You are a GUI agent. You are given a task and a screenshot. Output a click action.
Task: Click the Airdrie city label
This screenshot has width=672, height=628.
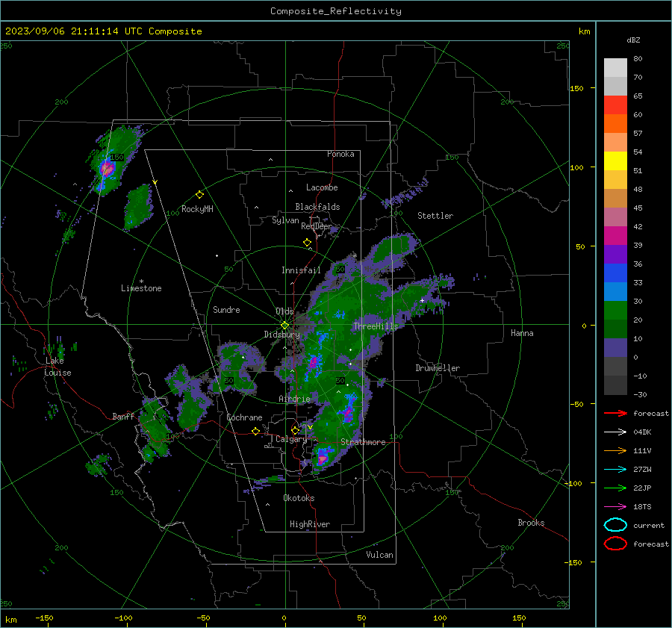pyautogui.click(x=294, y=399)
